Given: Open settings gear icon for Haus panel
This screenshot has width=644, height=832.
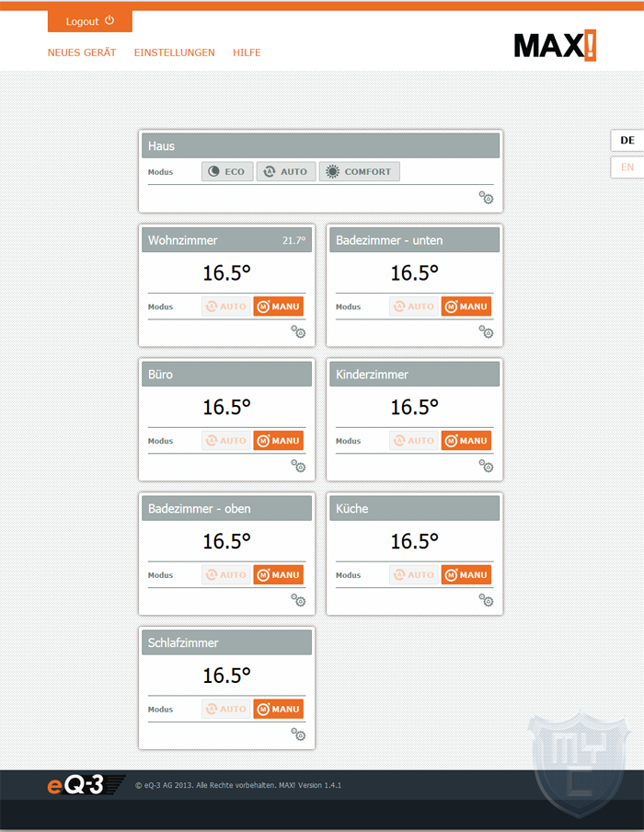Looking at the screenshot, I should [486, 197].
